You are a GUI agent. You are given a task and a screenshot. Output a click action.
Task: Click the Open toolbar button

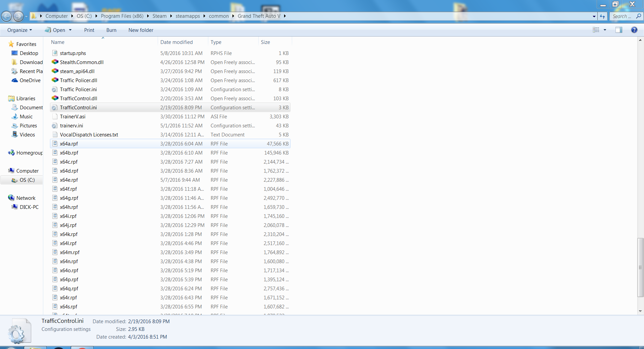(55, 30)
